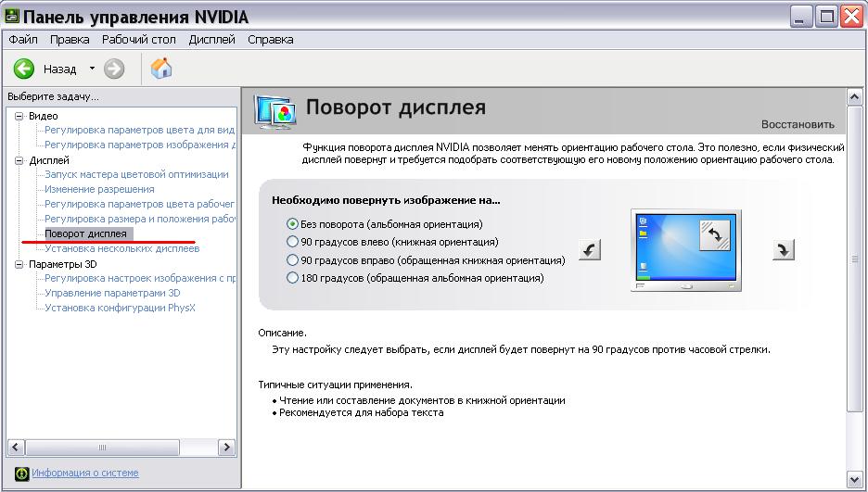
Task: Select 90 градусов влево radio button
Action: 292,242
